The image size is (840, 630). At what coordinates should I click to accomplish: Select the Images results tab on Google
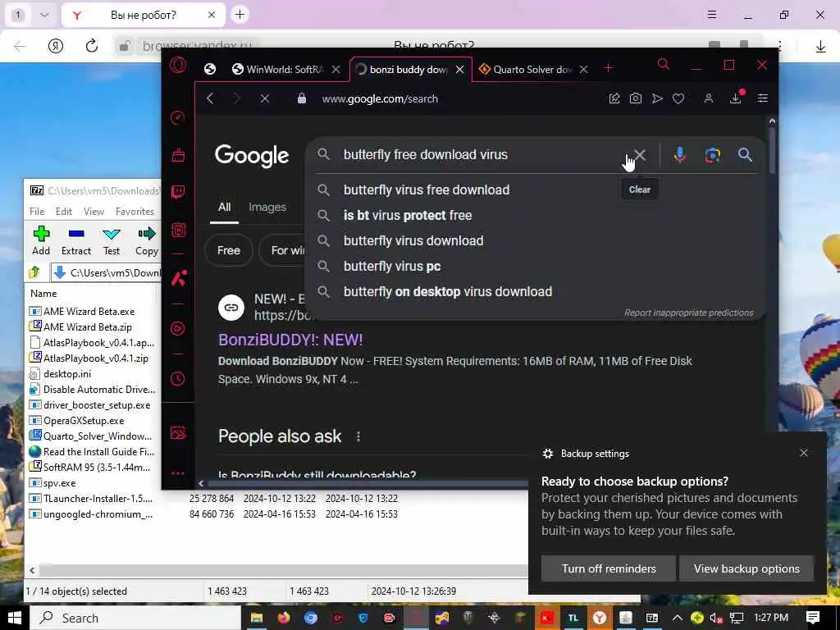pos(267,207)
